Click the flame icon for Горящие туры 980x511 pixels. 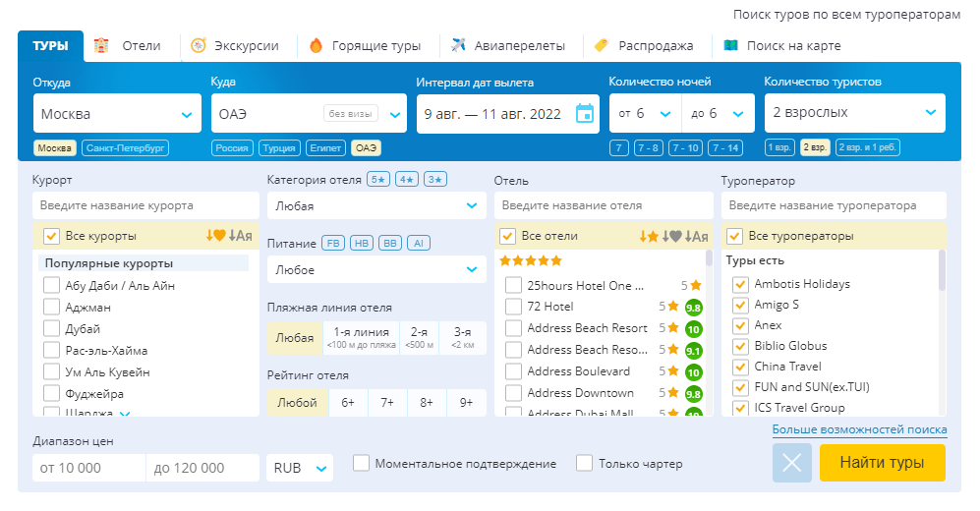click(317, 45)
